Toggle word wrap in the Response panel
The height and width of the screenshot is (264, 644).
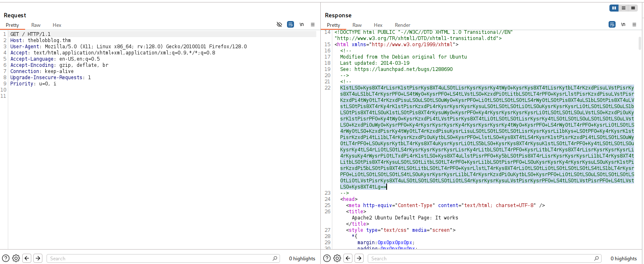coord(612,25)
